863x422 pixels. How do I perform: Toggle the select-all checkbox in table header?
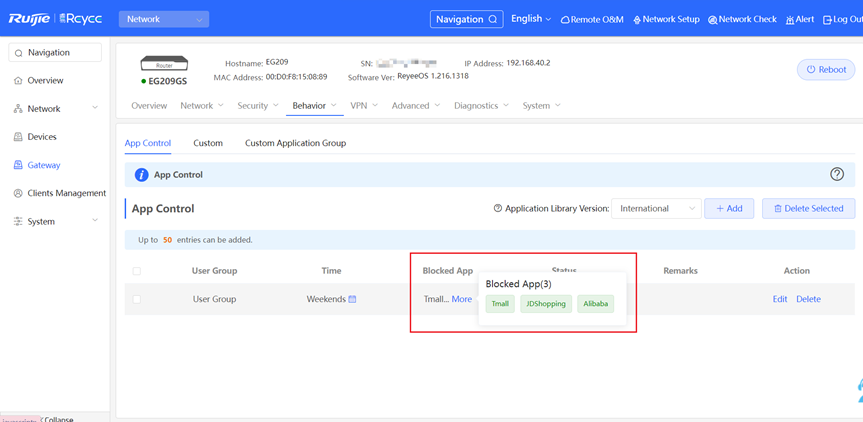pos(137,271)
